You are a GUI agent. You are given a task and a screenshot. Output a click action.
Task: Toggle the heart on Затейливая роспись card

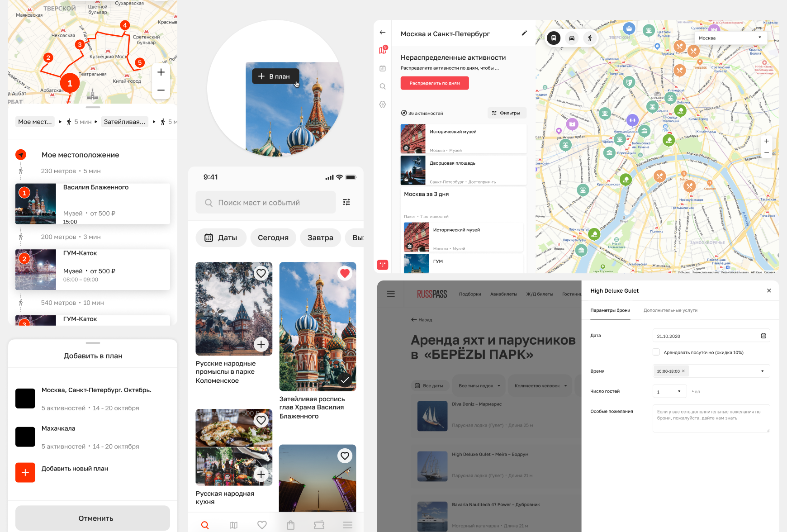345,273
